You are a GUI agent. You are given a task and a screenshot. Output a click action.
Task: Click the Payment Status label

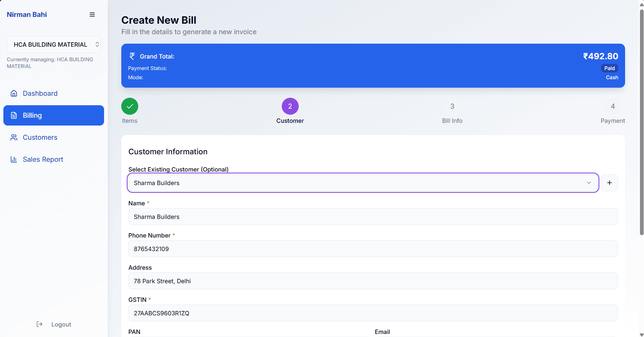(x=147, y=68)
